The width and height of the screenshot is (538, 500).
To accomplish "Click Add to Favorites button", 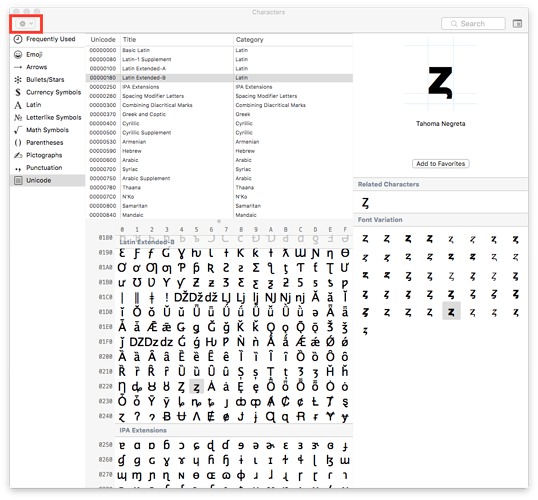I will click(x=441, y=164).
